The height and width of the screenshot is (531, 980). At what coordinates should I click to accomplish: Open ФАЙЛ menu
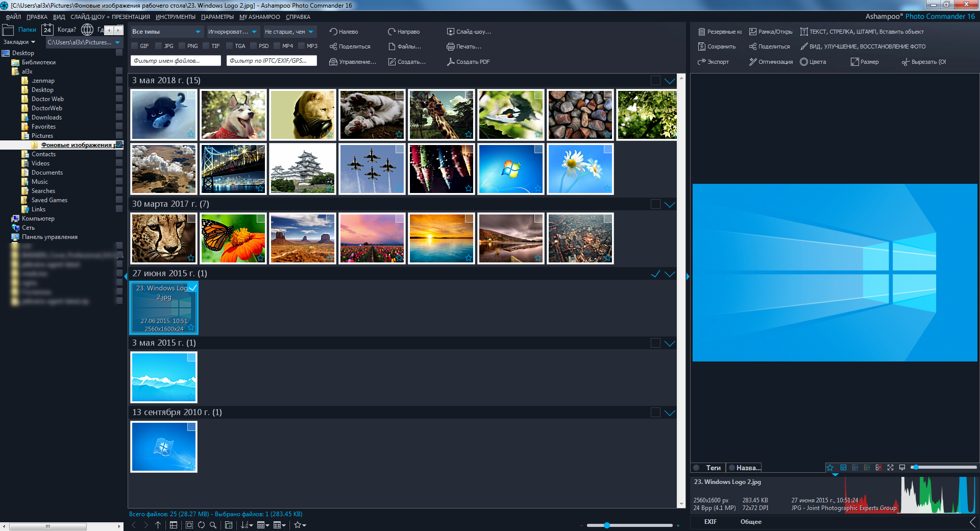13,17
